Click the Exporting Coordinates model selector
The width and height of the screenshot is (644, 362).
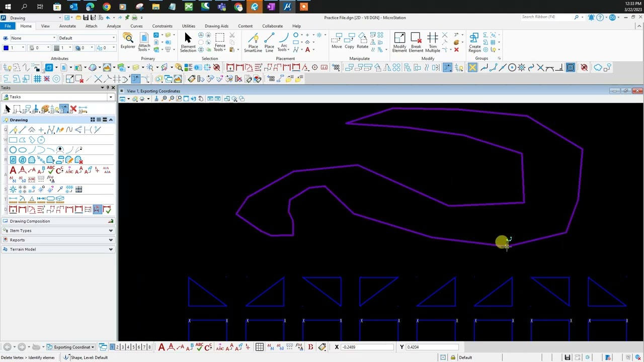coord(72,347)
